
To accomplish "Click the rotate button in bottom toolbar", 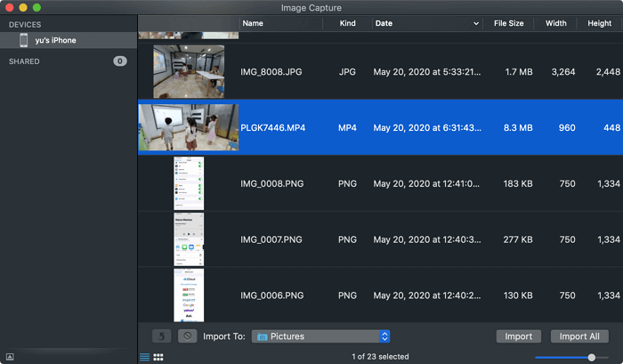I will pos(162,336).
